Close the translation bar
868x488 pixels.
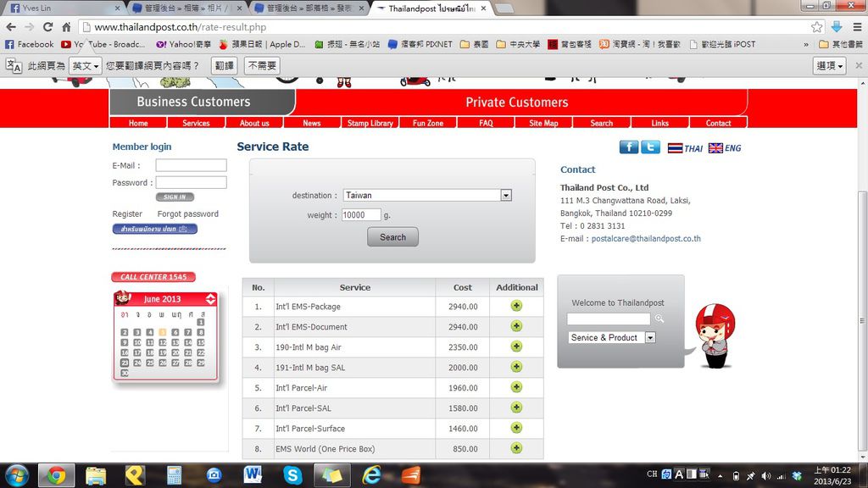tap(859, 65)
